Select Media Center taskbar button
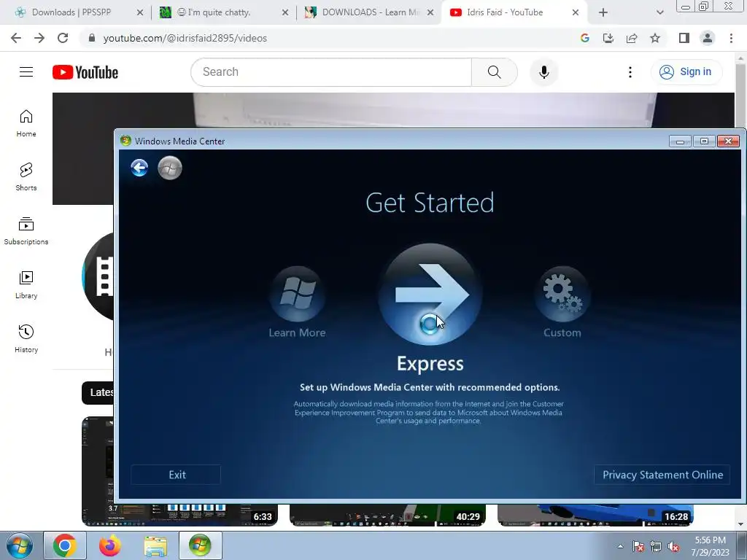This screenshot has width=747, height=560. tap(200, 545)
